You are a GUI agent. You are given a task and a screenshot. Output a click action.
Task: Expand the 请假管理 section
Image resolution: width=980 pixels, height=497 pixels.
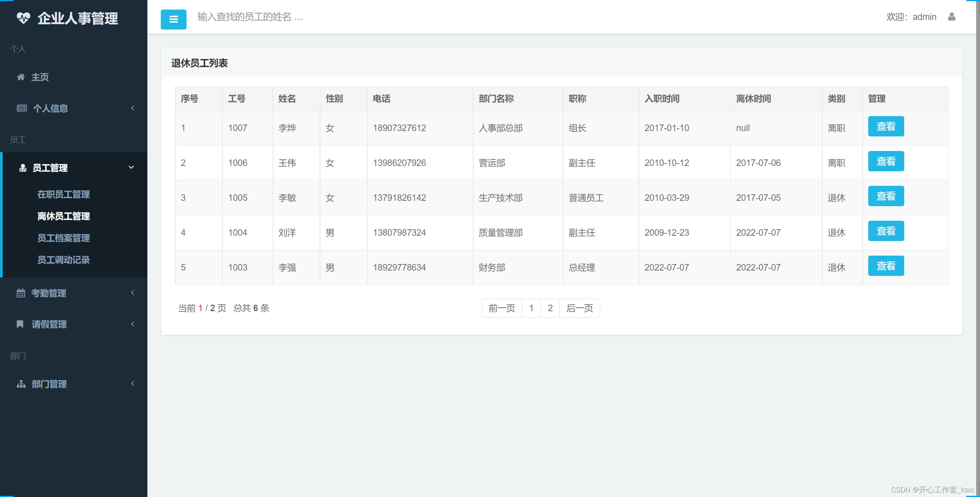point(132,324)
